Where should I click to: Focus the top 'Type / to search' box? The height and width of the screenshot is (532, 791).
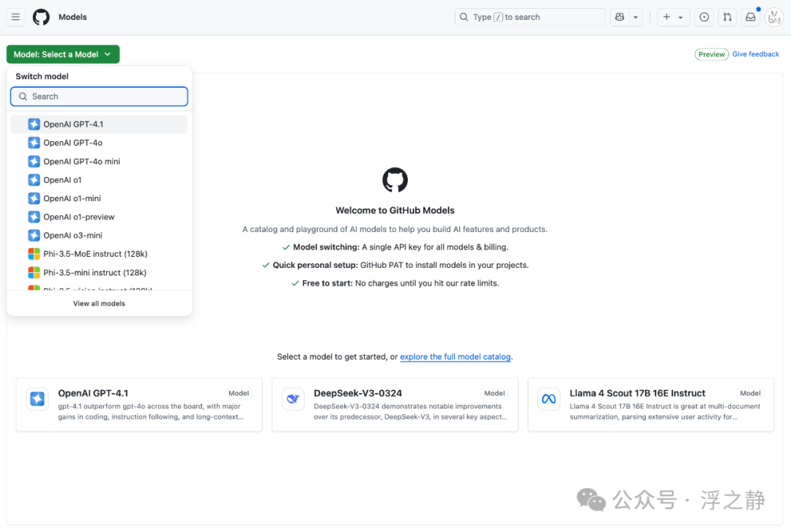coord(530,17)
